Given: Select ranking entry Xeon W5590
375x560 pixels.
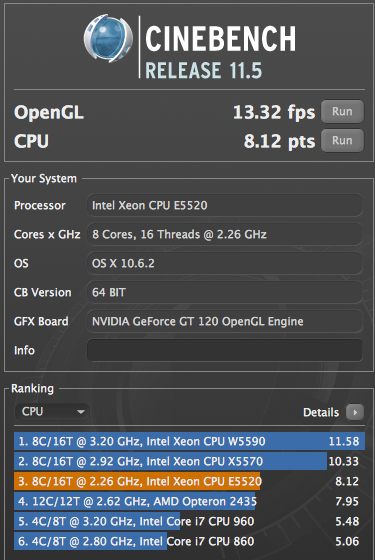Looking at the screenshot, I should (x=189, y=441).
